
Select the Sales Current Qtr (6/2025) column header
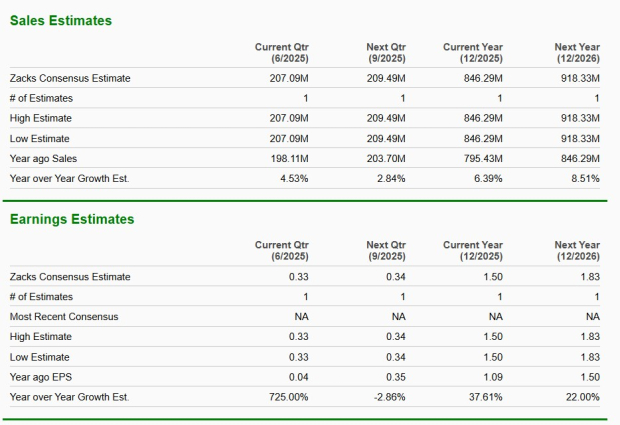(281, 52)
